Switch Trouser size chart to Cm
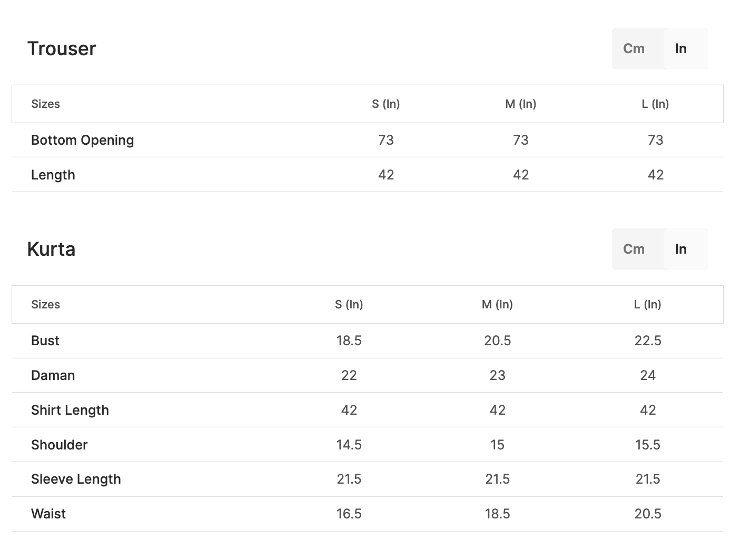Viewport: 731px width, 560px height. tap(634, 48)
